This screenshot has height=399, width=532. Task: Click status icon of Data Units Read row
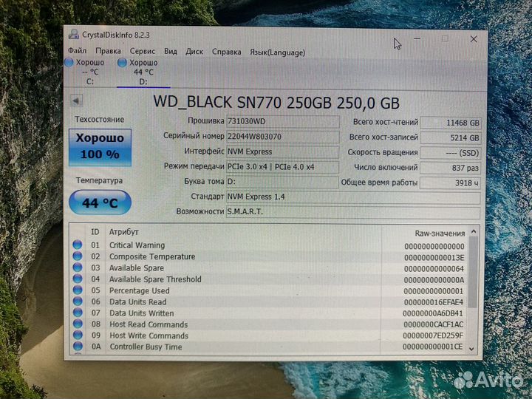pyautogui.click(x=78, y=301)
